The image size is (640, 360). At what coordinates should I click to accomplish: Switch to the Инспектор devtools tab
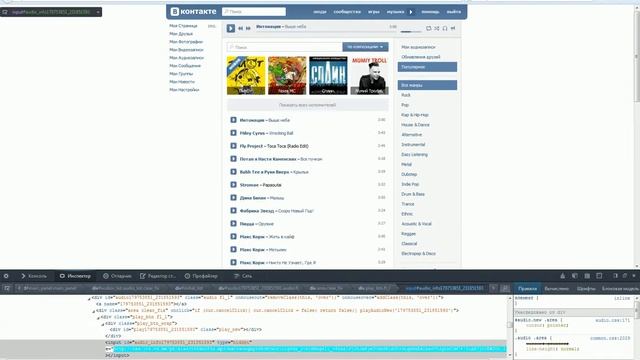75,276
